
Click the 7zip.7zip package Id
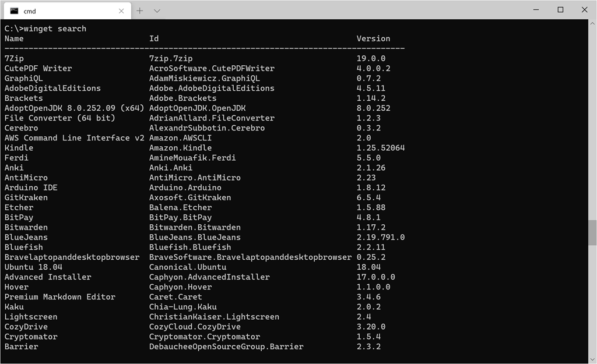pos(171,59)
